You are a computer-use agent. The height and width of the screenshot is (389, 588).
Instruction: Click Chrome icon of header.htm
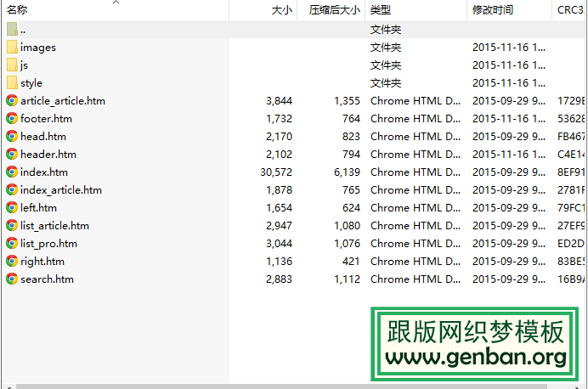coord(12,154)
